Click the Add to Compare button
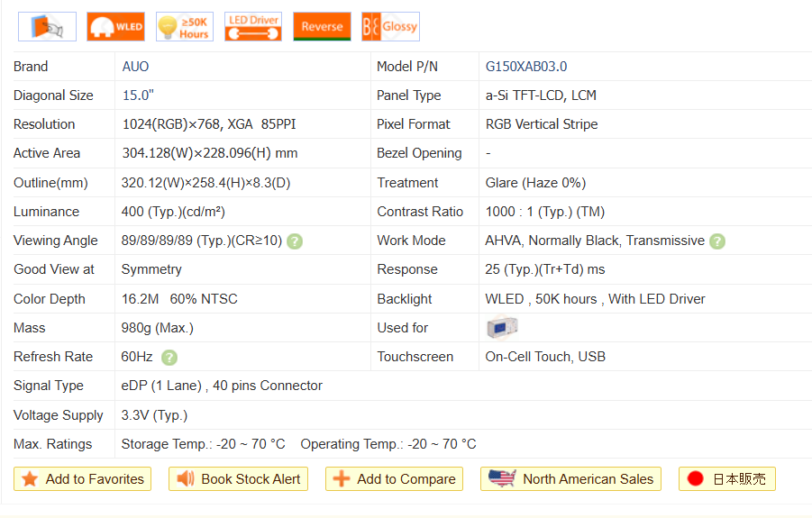This screenshot has height=518, width=812. click(x=394, y=479)
